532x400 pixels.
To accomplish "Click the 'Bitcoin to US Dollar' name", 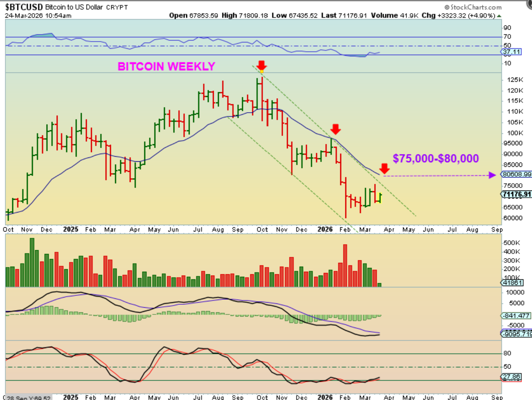I will (x=74, y=8).
